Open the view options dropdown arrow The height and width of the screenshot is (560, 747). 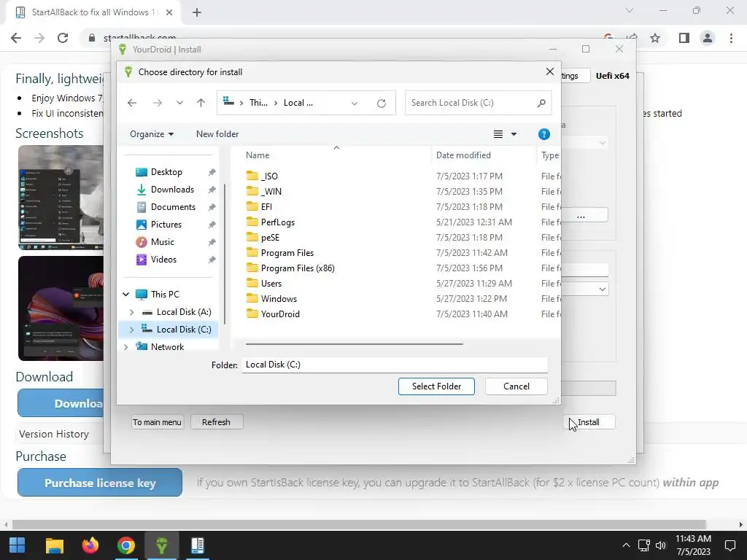[514, 134]
